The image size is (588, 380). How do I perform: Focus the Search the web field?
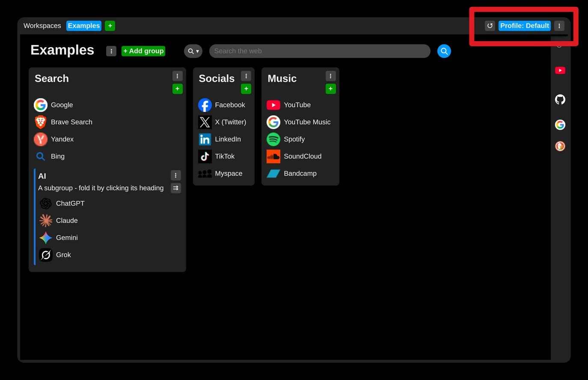click(x=320, y=51)
